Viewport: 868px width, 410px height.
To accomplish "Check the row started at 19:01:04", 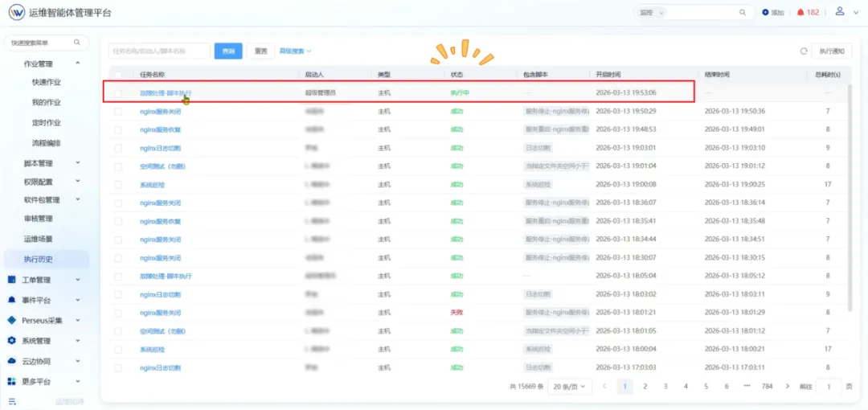I will (118, 166).
